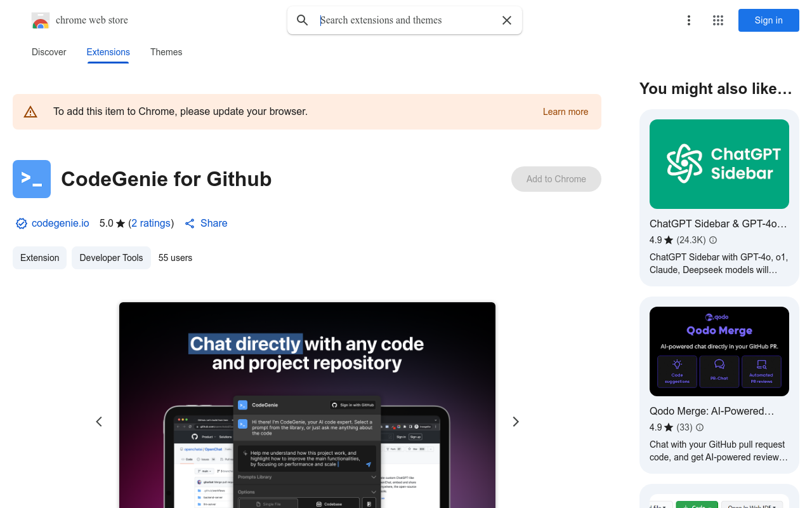Open the 2 ratings link
This screenshot has height=508, width=812.
tap(151, 224)
